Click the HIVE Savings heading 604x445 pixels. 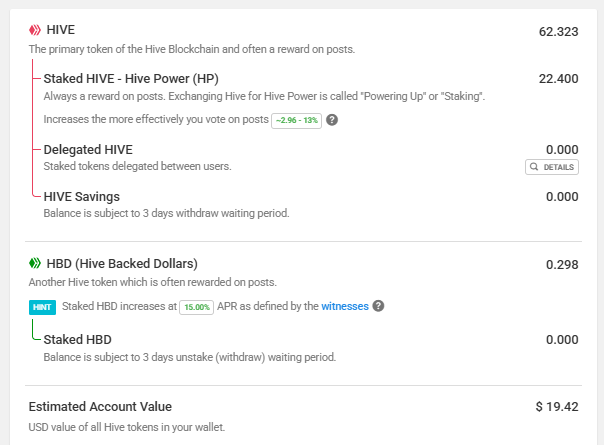pyautogui.click(x=82, y=196)
